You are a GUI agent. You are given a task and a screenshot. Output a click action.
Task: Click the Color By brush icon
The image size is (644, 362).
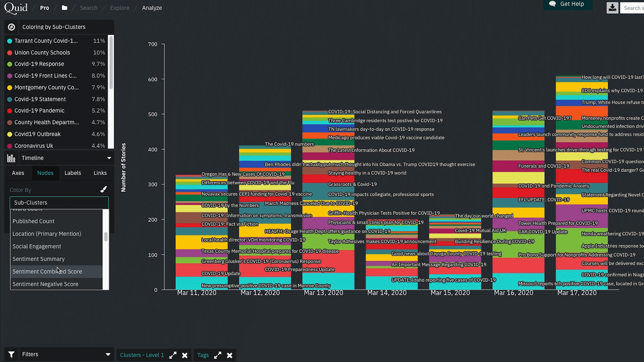pos(103,189)
